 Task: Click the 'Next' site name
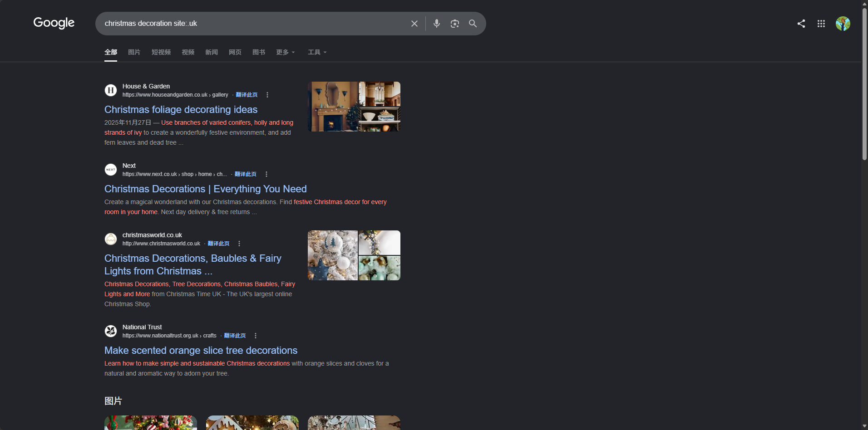[129, 166]
